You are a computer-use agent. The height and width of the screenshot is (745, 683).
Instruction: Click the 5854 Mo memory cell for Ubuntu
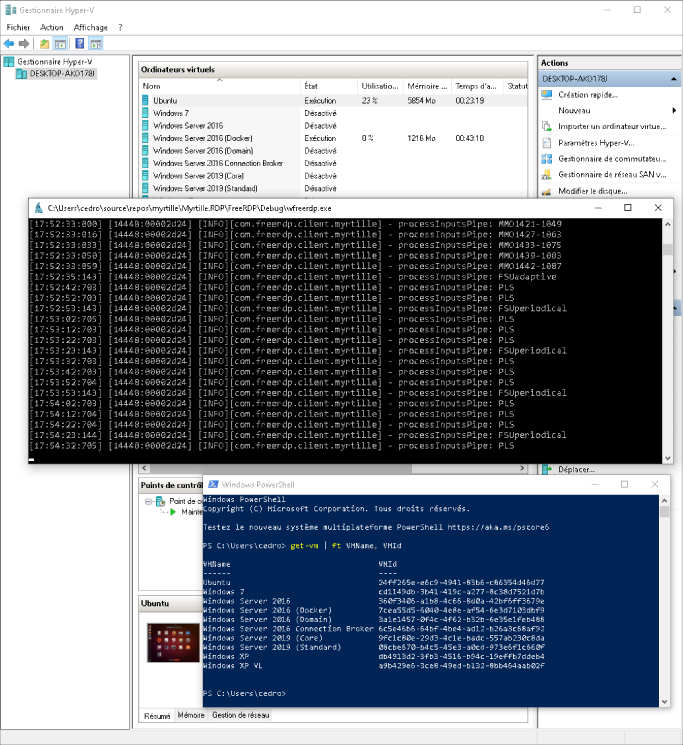tap(421, 101)
